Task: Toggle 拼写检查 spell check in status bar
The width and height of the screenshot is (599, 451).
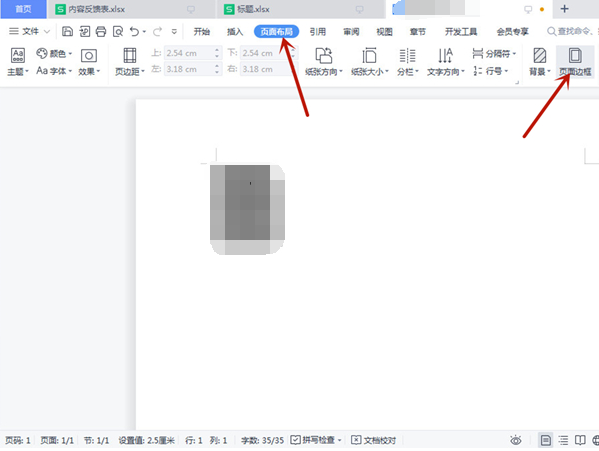Action: pyautogui.click(x=316, y=440)
